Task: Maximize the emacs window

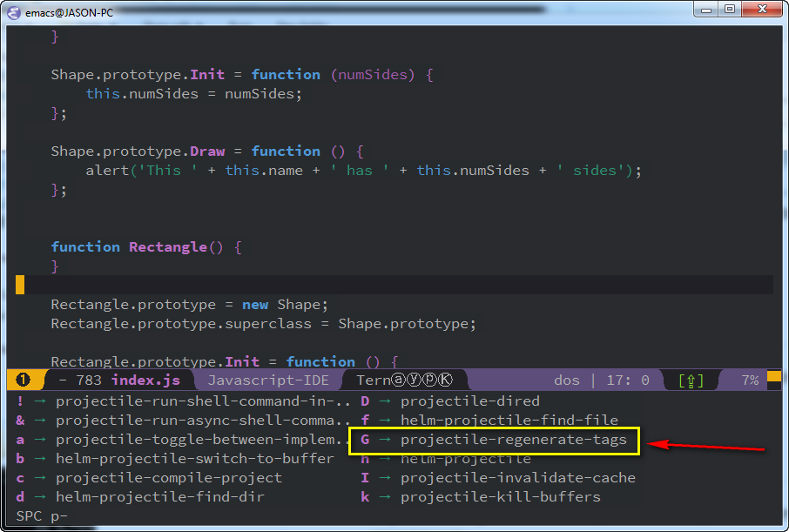Action: pyautogui.click(x=730, y=10)
